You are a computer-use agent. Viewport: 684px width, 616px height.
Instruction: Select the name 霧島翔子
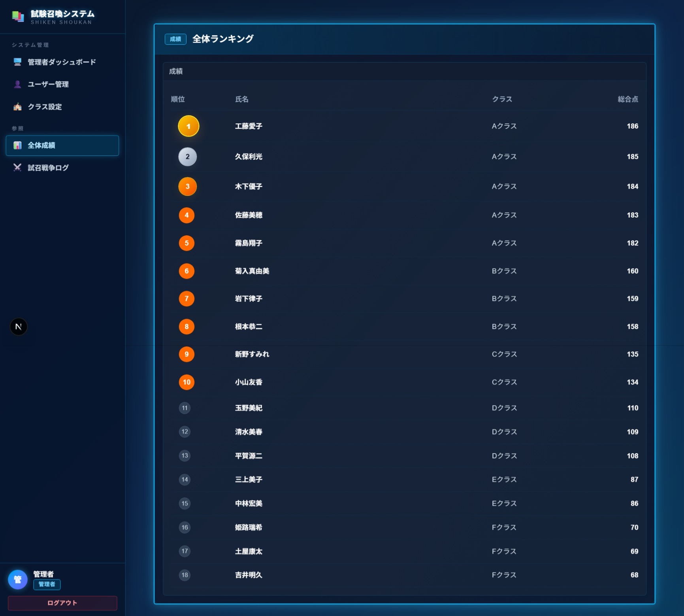[x=249, y=243]
